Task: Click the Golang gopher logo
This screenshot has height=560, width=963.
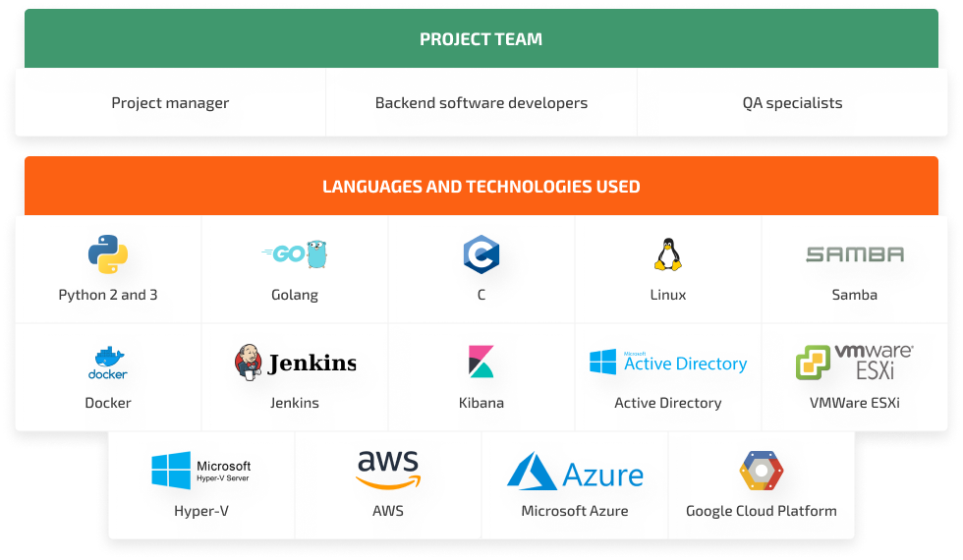Action: 295,253
